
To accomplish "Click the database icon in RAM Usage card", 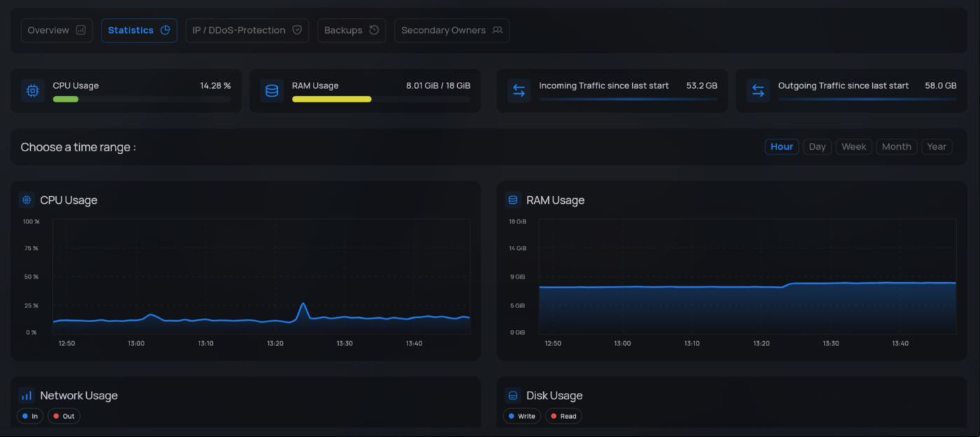I will [x=272, y=90].
